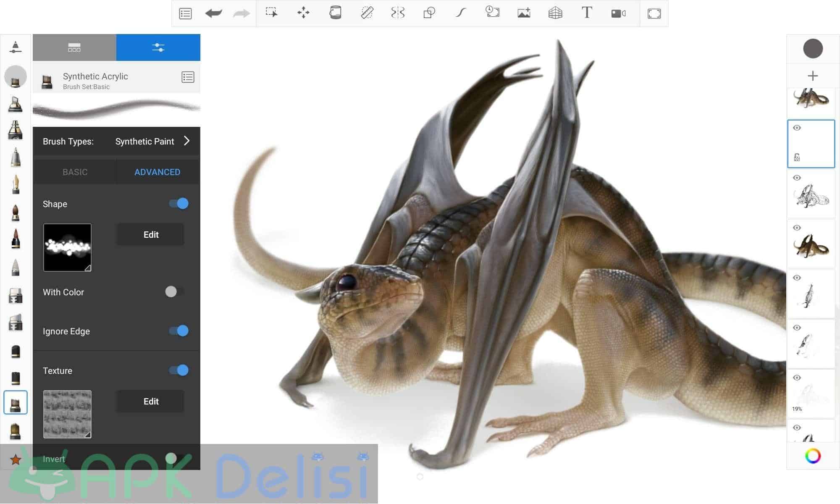Select the flood fill bucket tool
The width and height of the screenshot is (840, 504).
click(335, 13)
